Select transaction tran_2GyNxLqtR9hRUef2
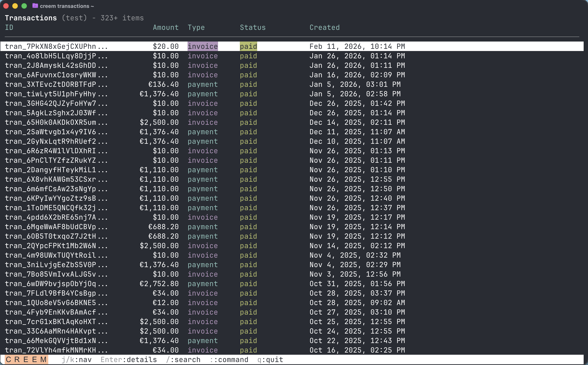The image size is (588, 365). 292,141
